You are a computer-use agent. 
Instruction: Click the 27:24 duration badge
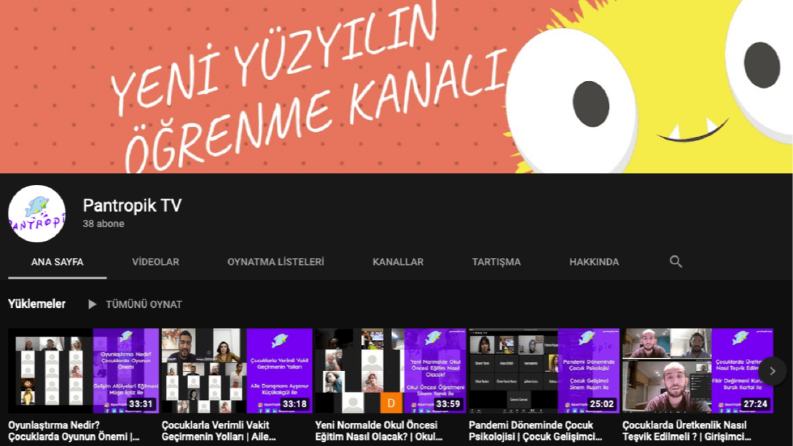tap(755, 404)
